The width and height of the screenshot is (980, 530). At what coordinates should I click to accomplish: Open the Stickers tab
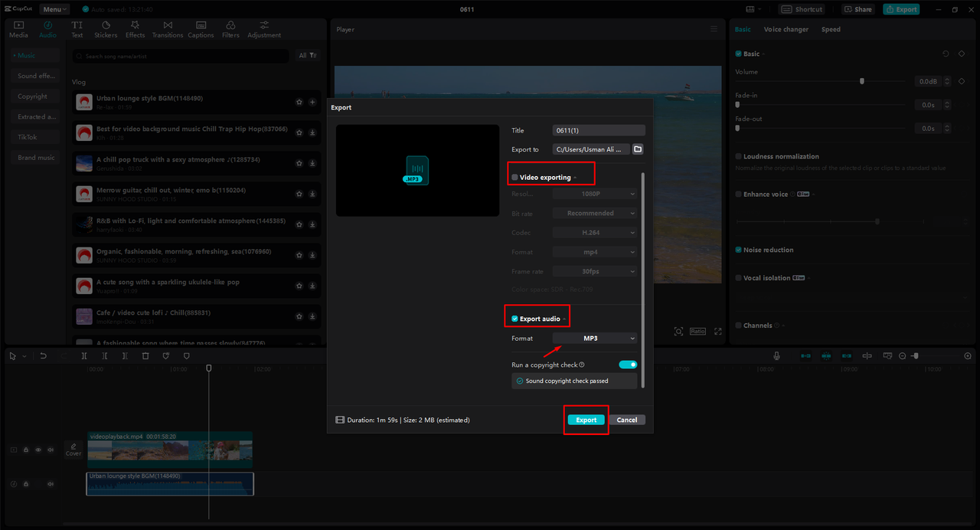pos(106,30)
